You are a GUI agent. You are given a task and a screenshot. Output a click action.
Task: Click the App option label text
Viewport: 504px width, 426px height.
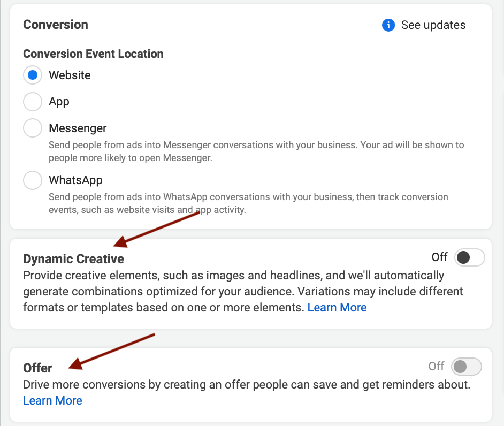coord(59,102)
